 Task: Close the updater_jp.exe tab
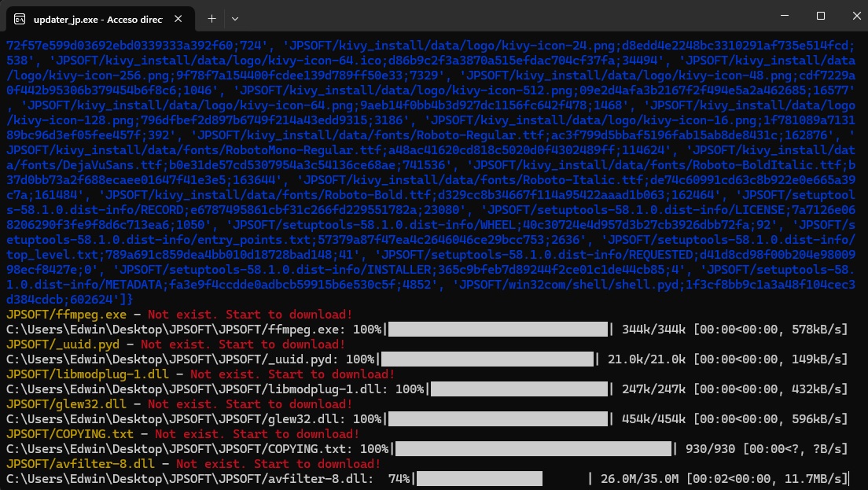pyautogui.click(x=178, y=19)
